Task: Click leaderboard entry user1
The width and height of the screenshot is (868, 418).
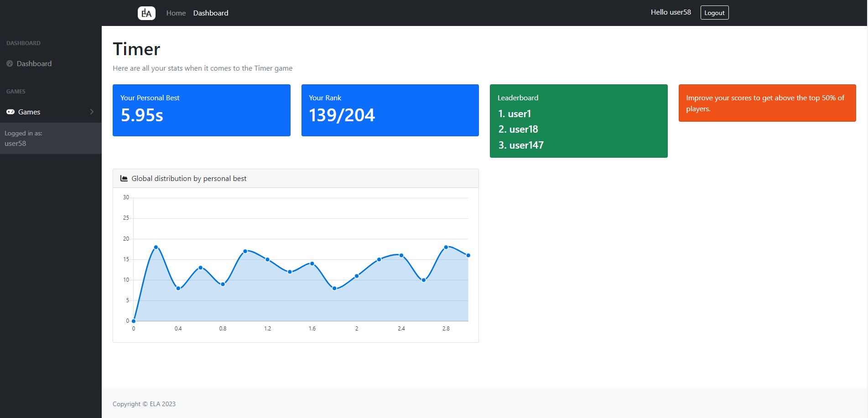Action: (x=515, y=114)
